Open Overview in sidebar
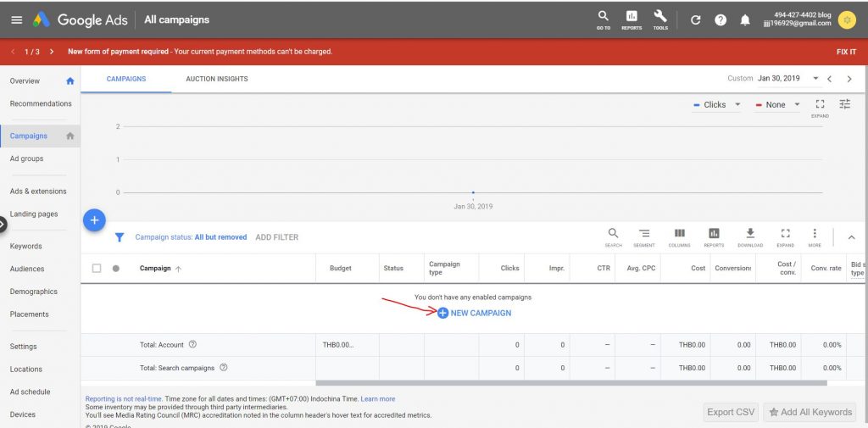 click(x=25, y=81)
